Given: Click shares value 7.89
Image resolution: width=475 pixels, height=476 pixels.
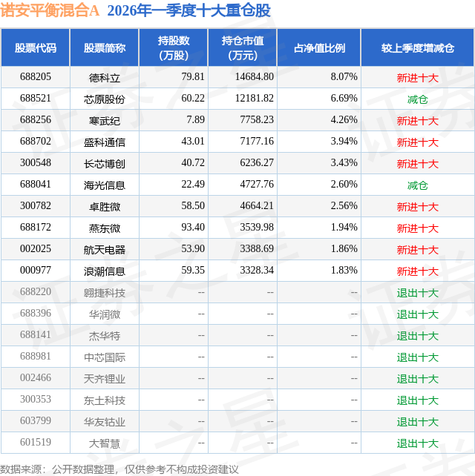Looking at the screenshot, I should [195, 119].
